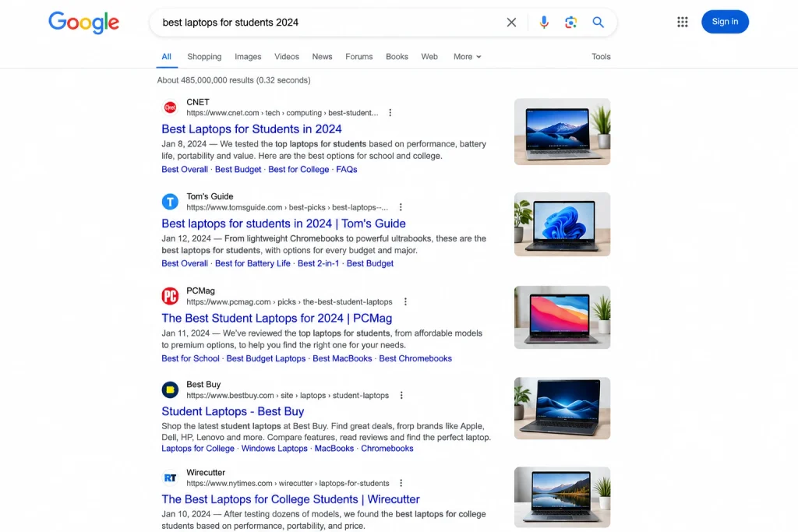
Task: Click CNET's Best Overall sitelink
Action: pyautogui.click(x=185, y=169)
